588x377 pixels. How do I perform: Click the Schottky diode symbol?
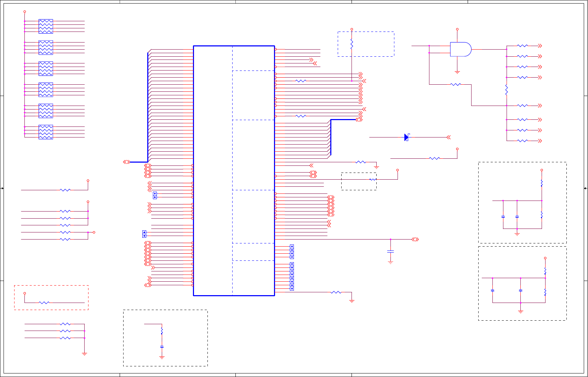point(407,137)
